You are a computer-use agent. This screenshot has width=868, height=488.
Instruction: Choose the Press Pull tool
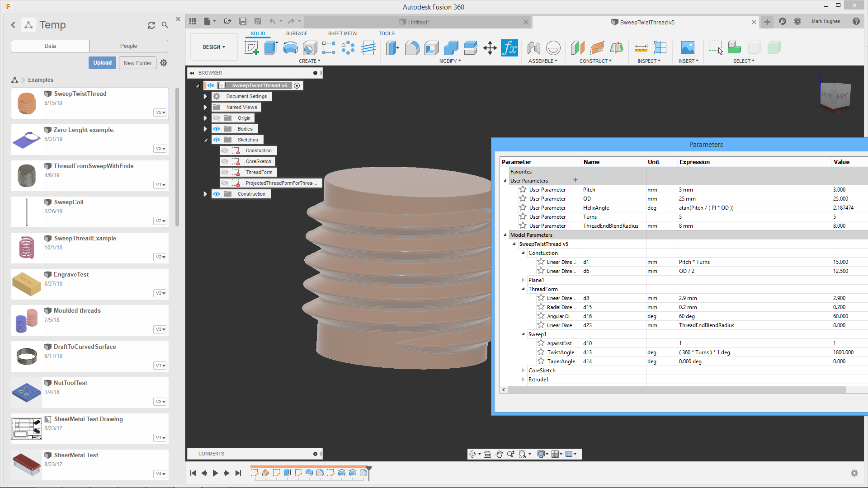392,47
